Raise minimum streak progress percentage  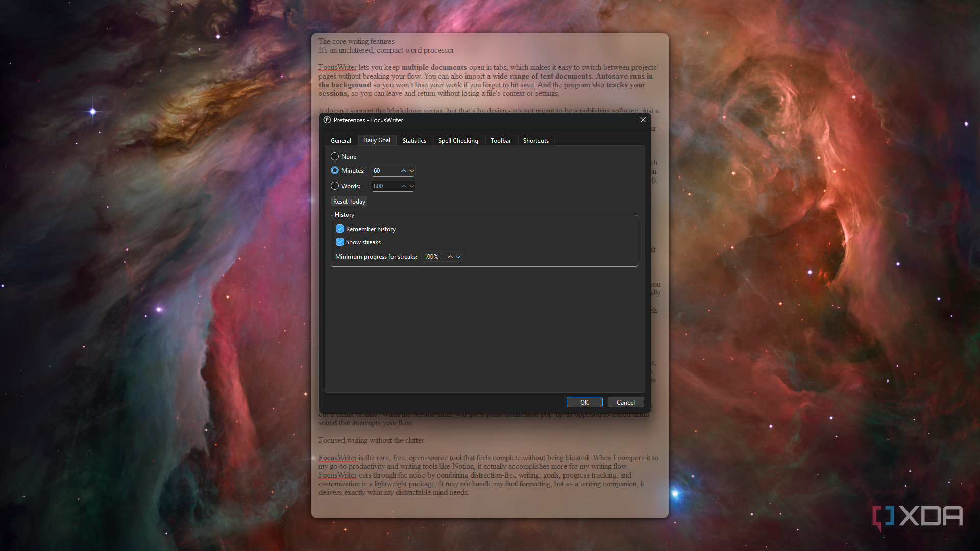450,257
